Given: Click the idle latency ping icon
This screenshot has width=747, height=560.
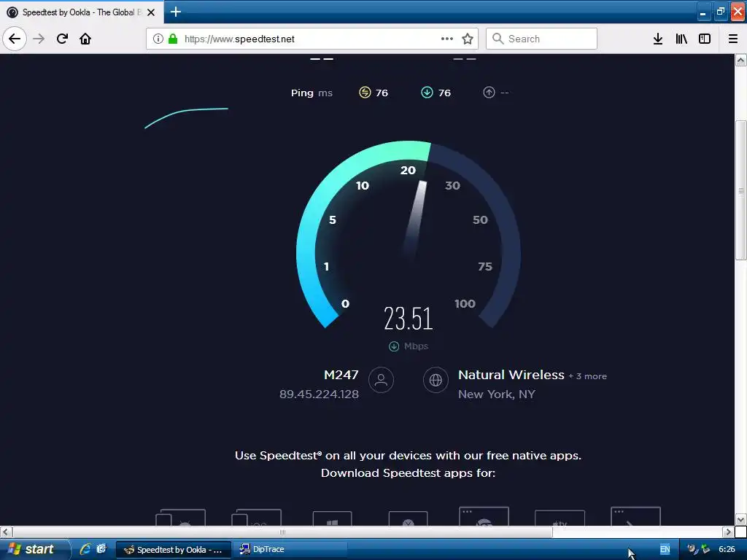Looking at the screenshot, I should coord(365,93).
